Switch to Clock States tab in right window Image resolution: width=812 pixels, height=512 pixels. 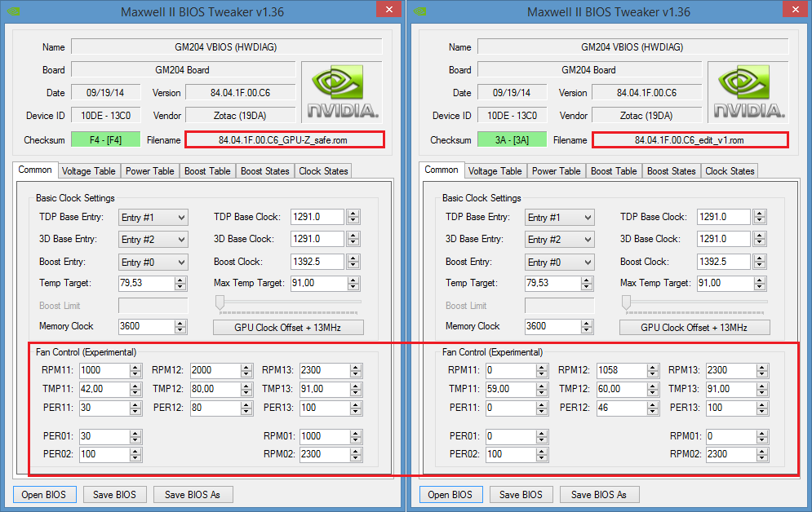point(730,171)
